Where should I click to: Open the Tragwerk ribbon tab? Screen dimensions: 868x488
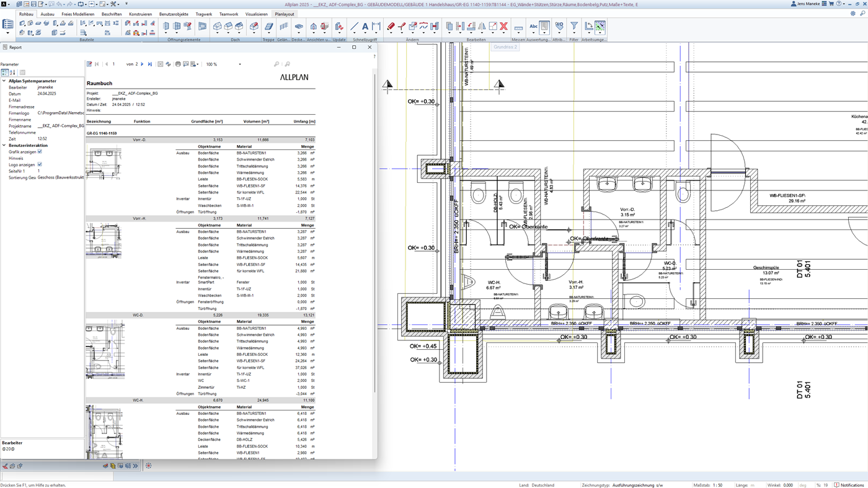tap(203, 14)
